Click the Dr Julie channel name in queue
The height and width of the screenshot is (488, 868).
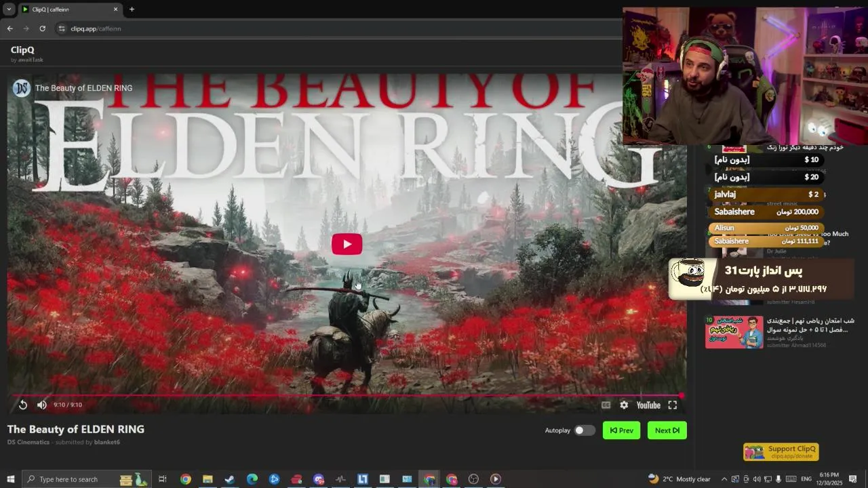click(776, 251)
